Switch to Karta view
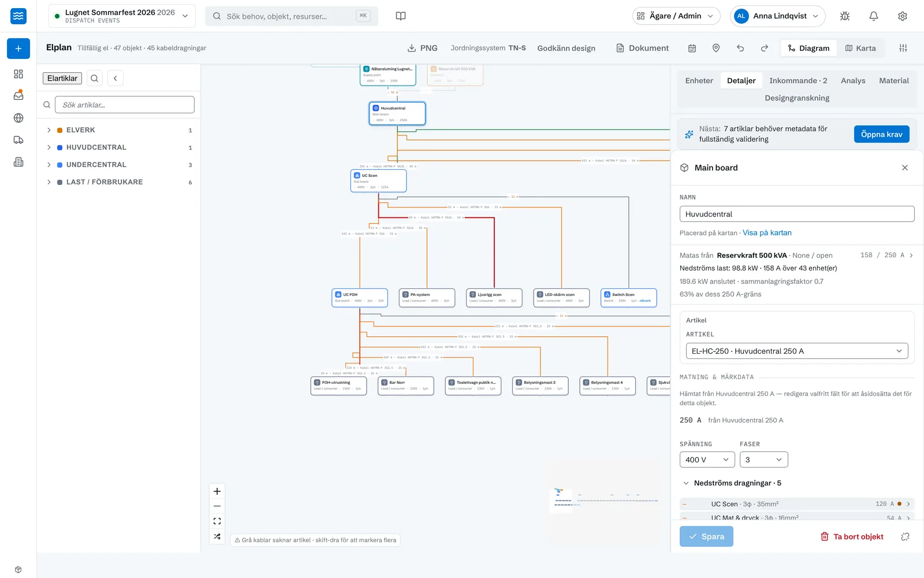Screen dimensions: 924x578 860,48
